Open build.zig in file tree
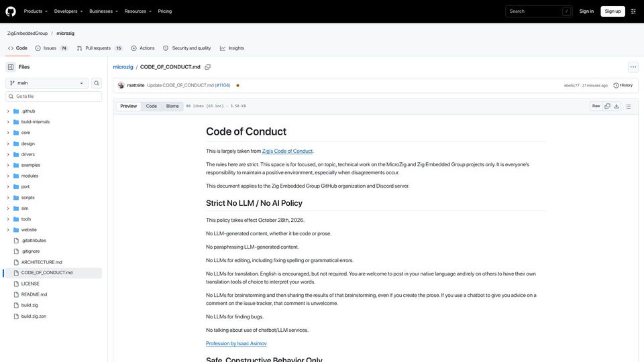 [30, 306]
